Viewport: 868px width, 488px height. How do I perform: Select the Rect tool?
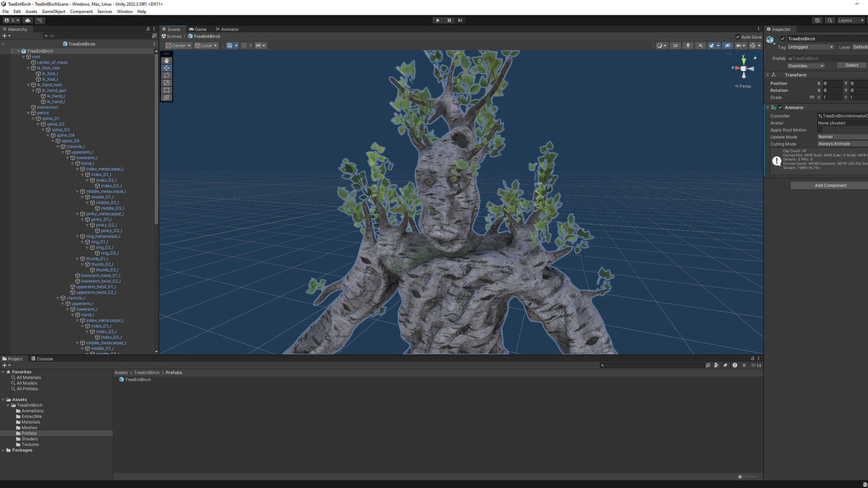pos(166,90)
